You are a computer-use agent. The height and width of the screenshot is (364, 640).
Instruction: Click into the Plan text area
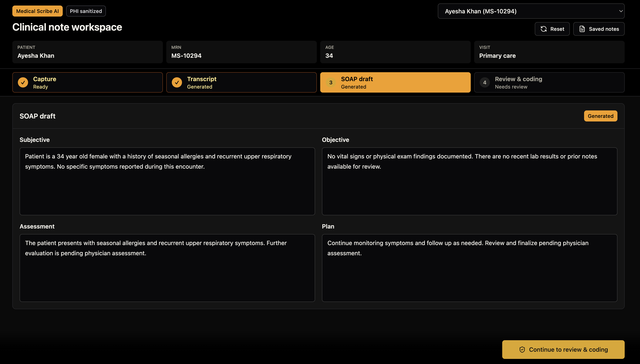(469, 268)
